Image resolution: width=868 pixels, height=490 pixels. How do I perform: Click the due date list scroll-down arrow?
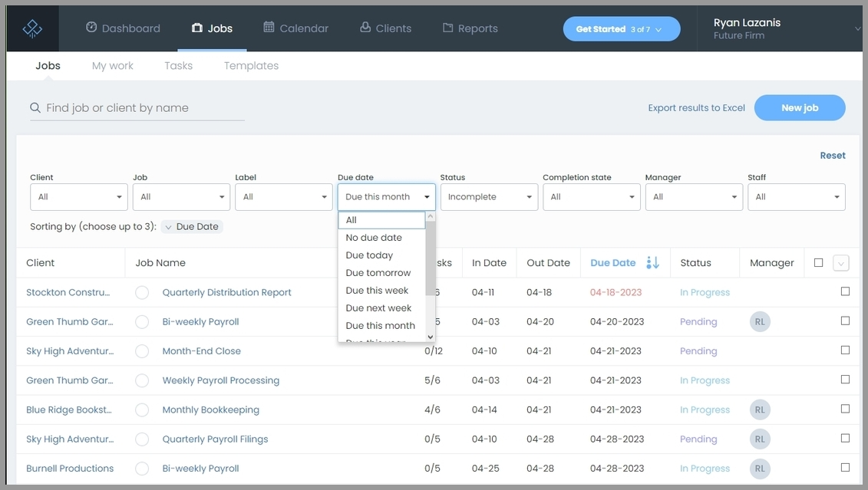[430, 337]
